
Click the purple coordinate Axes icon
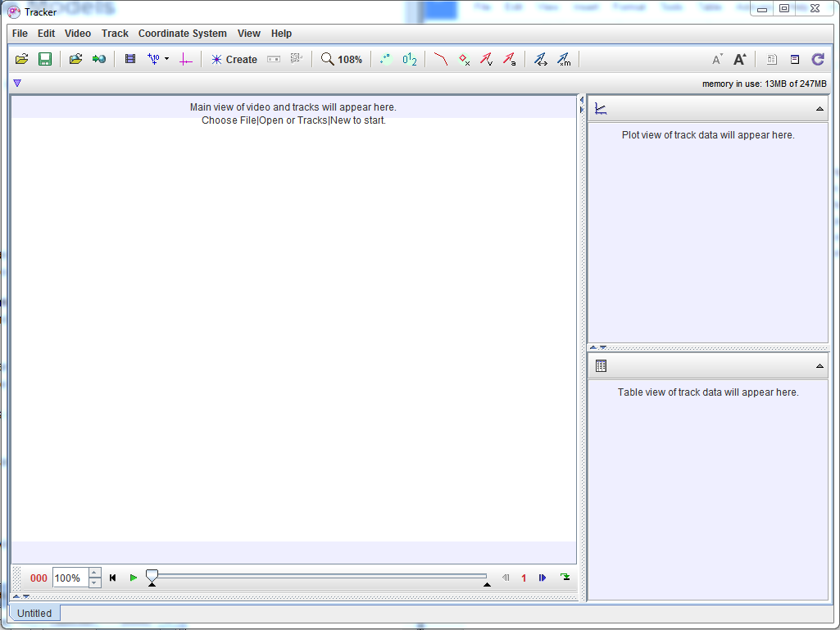(x=186, y=59)
